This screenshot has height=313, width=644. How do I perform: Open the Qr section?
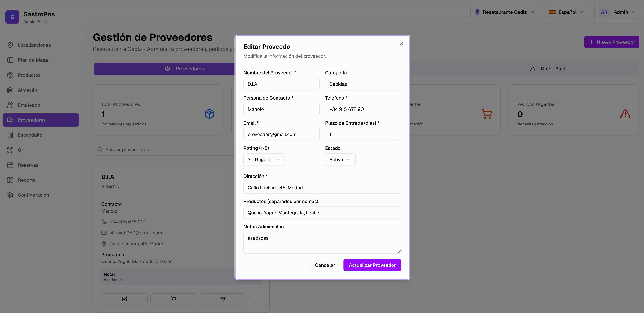tap(20, 150)
